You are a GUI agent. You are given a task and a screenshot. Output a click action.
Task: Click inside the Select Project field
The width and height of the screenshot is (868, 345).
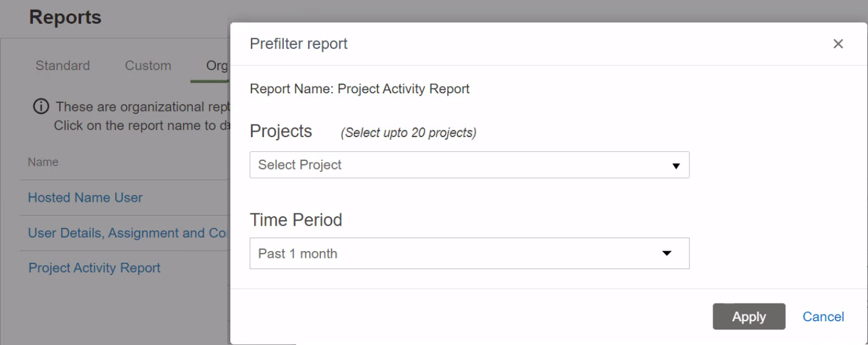pyautogui.click(x=469, y=165)
